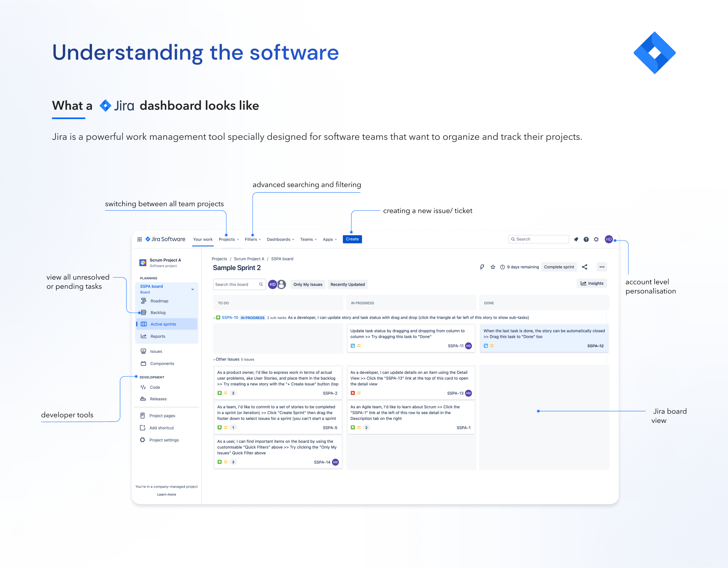Open Reports in the sidebar

point(158,336)
